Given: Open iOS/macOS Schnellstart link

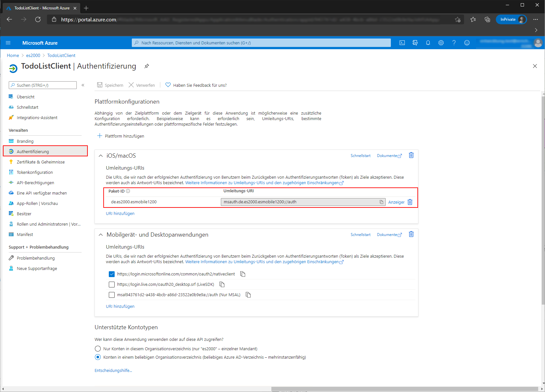Looking at the screenshot, I should 360,156.
